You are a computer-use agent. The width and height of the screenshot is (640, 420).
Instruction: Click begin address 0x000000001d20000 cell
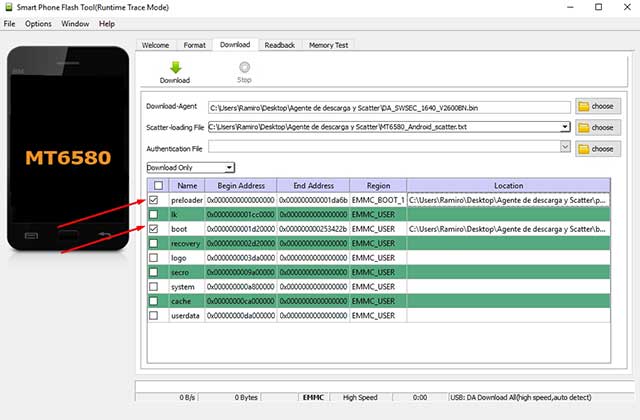[x=241, y=229]
